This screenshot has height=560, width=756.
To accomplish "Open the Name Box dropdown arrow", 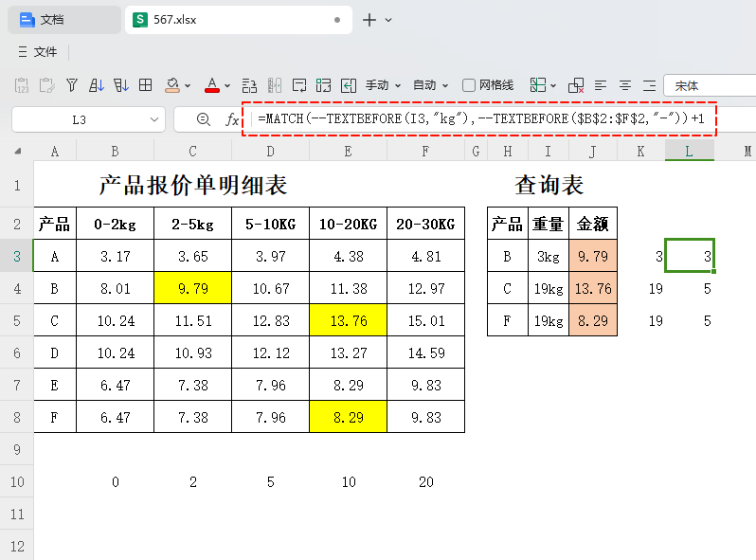I will [x=154, y=119].
